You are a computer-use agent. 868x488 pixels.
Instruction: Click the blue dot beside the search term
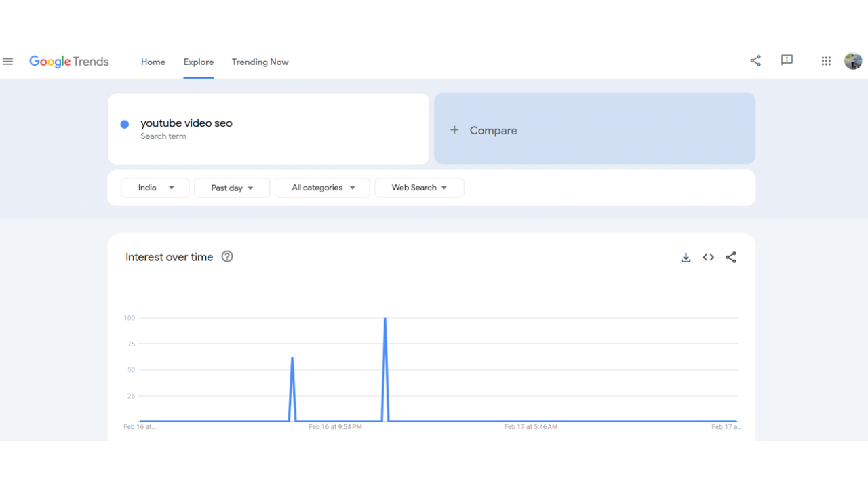124,124
